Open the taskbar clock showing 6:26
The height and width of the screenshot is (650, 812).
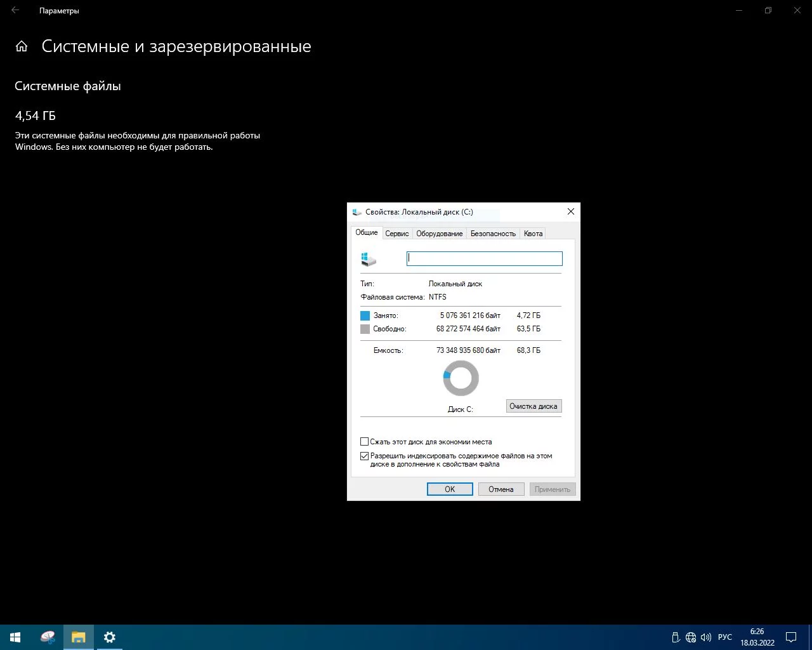757,637
